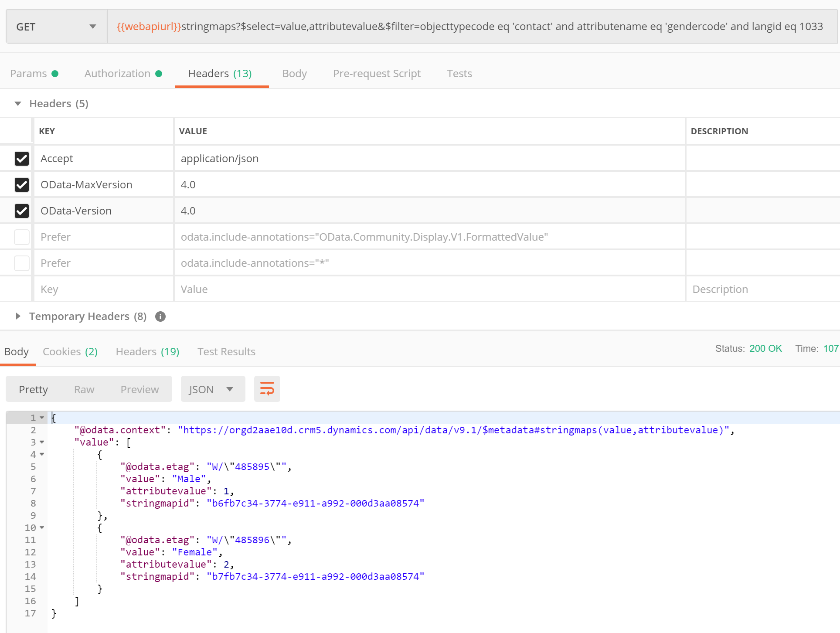Viewport: 840px width, 633px height.
Task: Click the stringmapid b6fb7c34 value
Action: (316, 503)
